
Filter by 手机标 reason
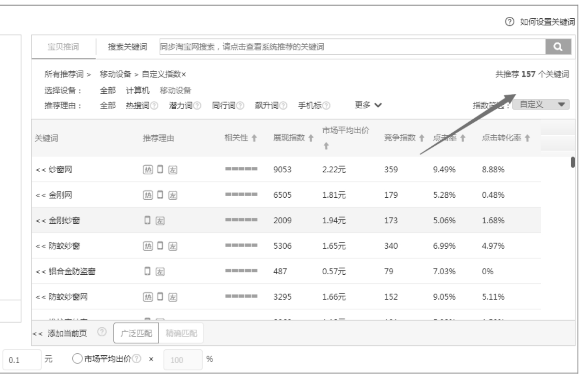310,106
